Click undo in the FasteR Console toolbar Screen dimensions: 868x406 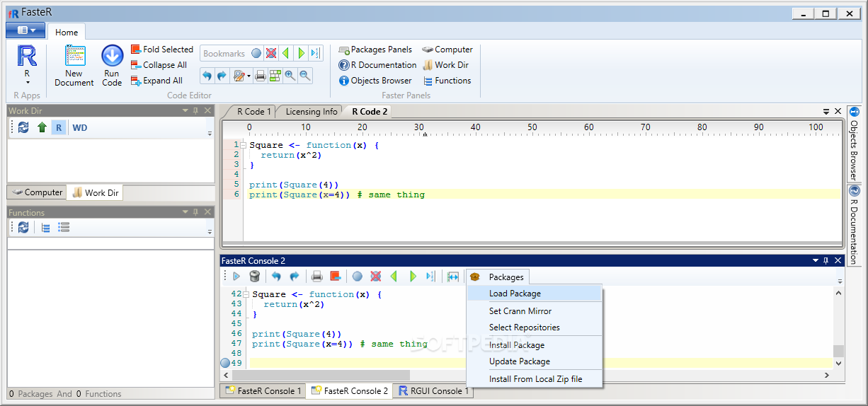(x=276, y=277)
